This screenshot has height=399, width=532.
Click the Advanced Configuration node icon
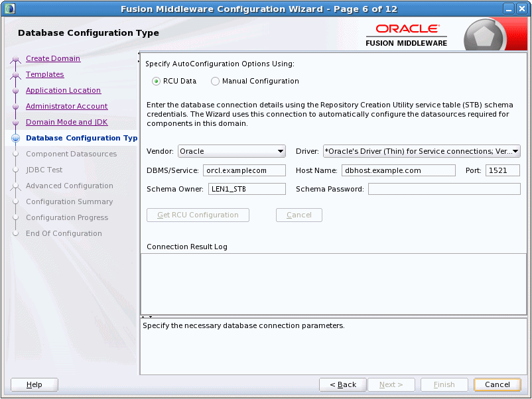(x=15, y=186)
